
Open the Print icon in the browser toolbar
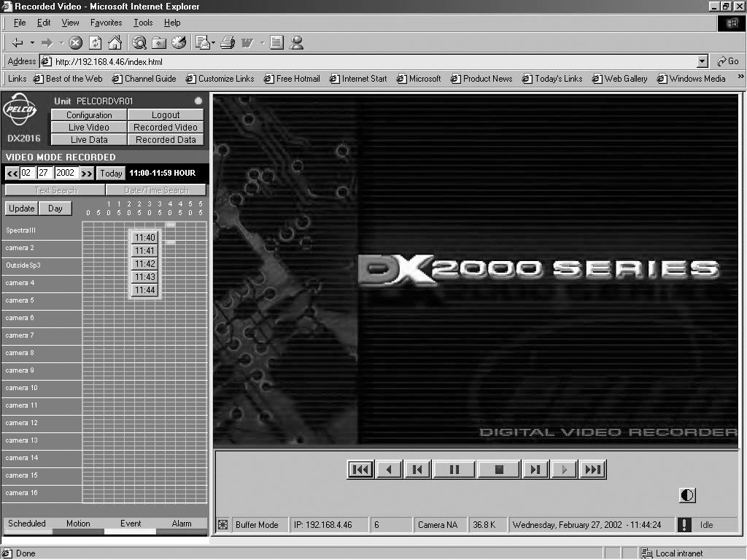227,42
